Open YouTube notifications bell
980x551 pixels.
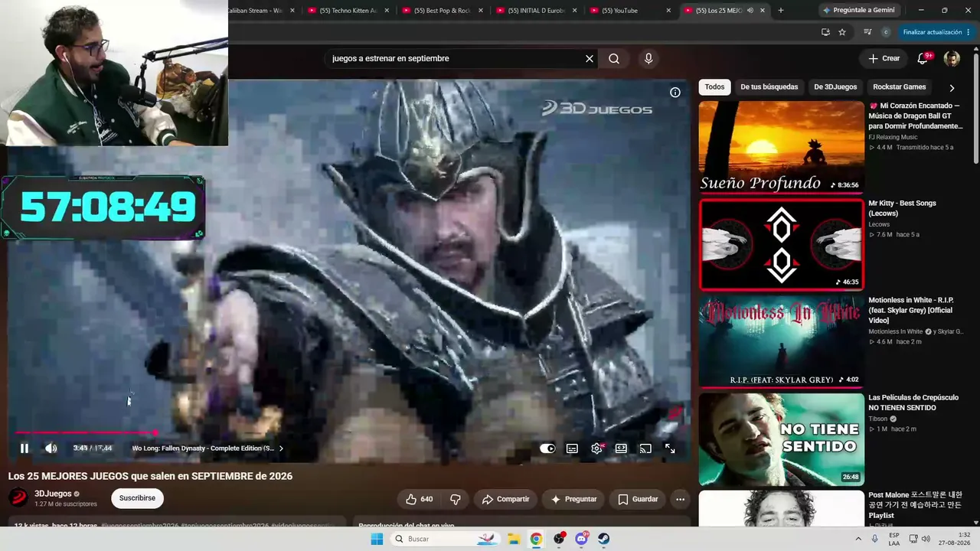click(923, 58)
